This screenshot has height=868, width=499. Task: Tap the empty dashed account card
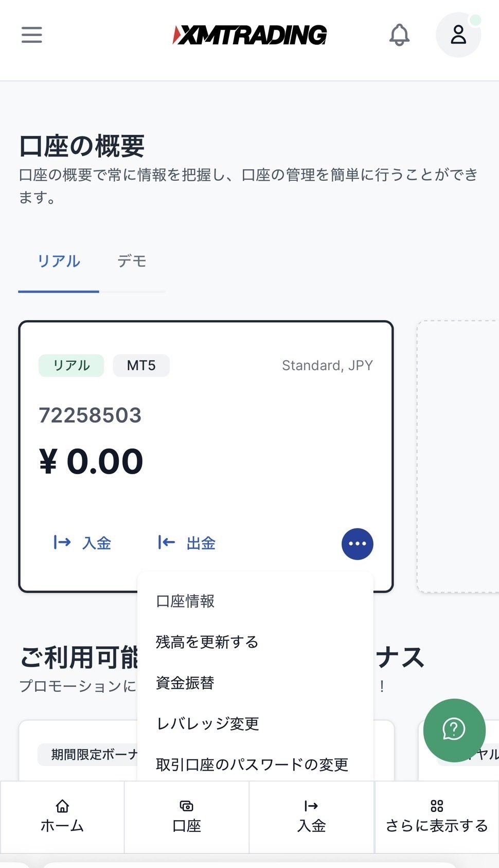(458, 457)
